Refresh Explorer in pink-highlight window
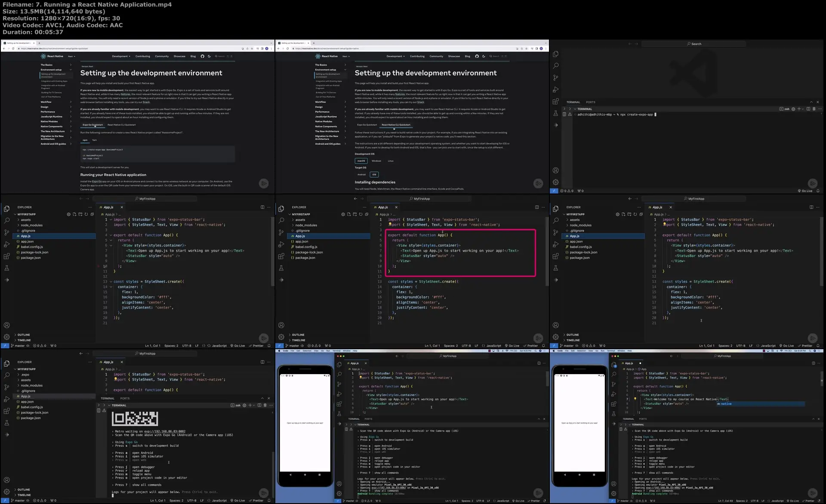The image size is (826, 504). pos(361,214)
